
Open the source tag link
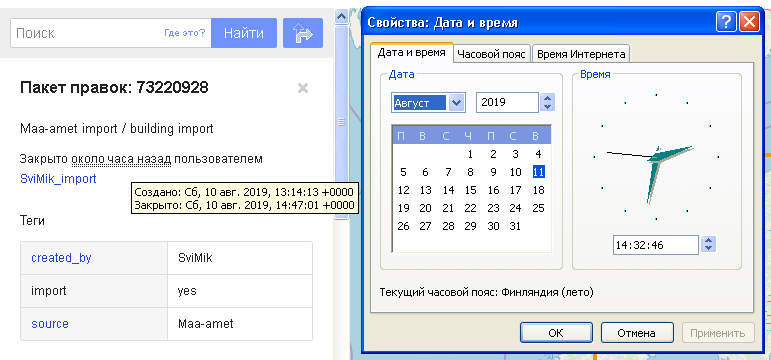(50, 324)
